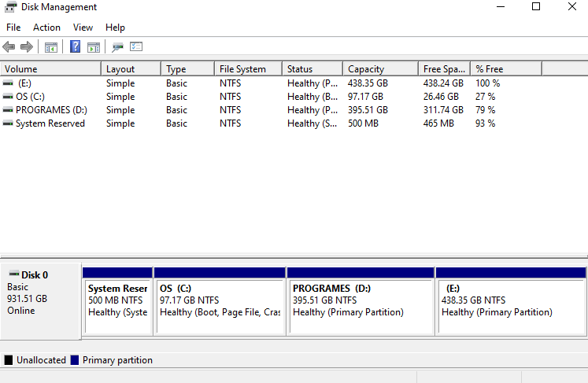Screen dimensions: 588x383
Task: Click the 27 % free cell
Action: coord(485,97)
